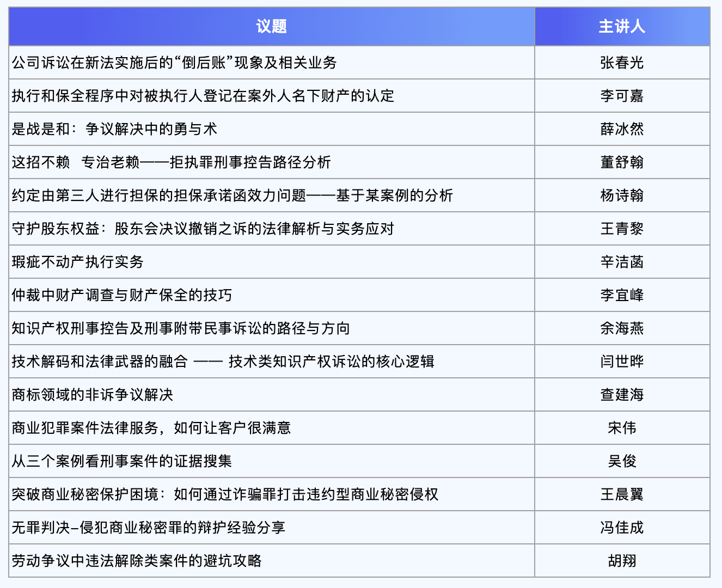Click speaker name 余海燕

[622, 328]
